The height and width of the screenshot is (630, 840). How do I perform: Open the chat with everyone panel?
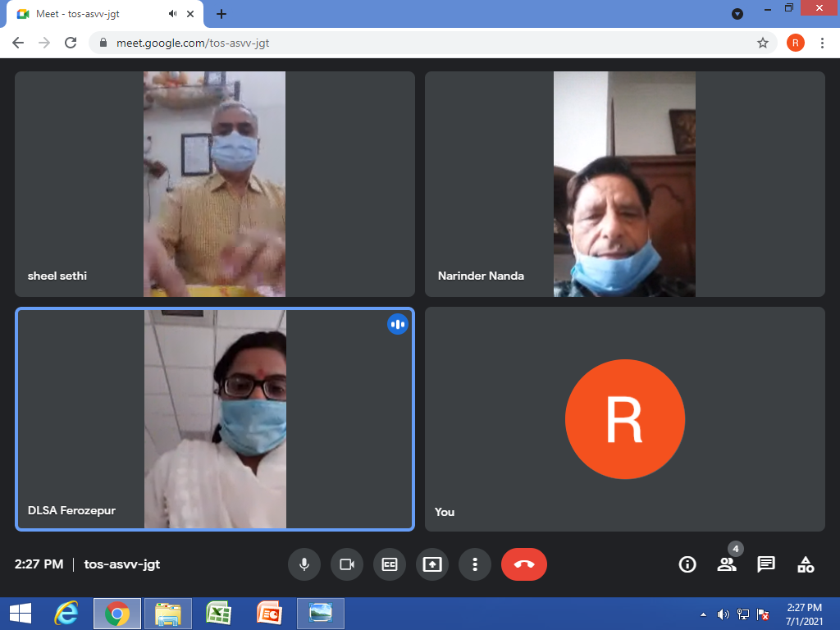pos(766,564)
